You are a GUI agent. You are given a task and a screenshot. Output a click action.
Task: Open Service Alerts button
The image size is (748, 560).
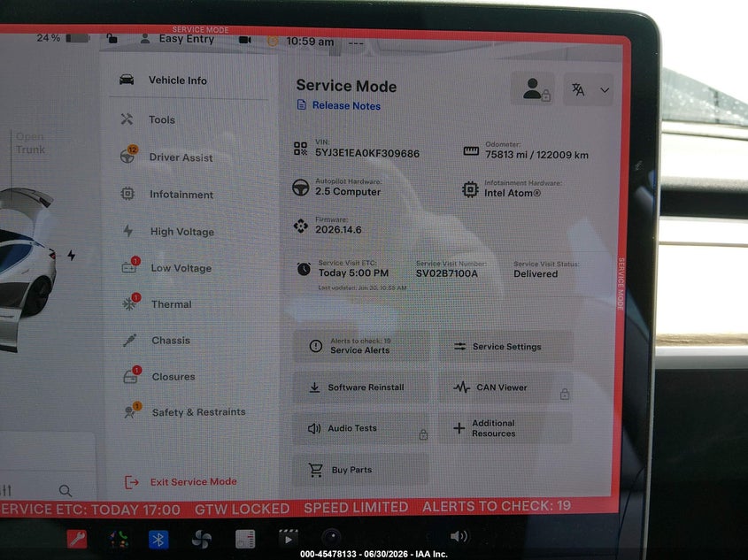tap(361, 346)
